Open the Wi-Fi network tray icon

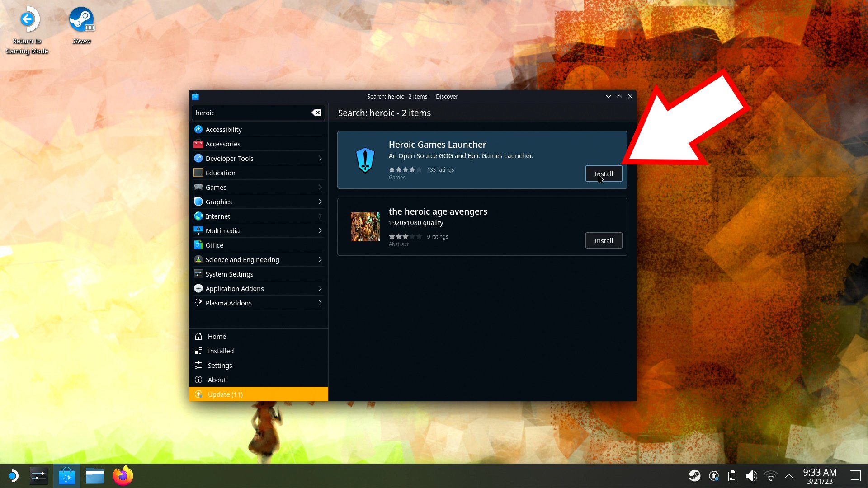tap(770, 476)
